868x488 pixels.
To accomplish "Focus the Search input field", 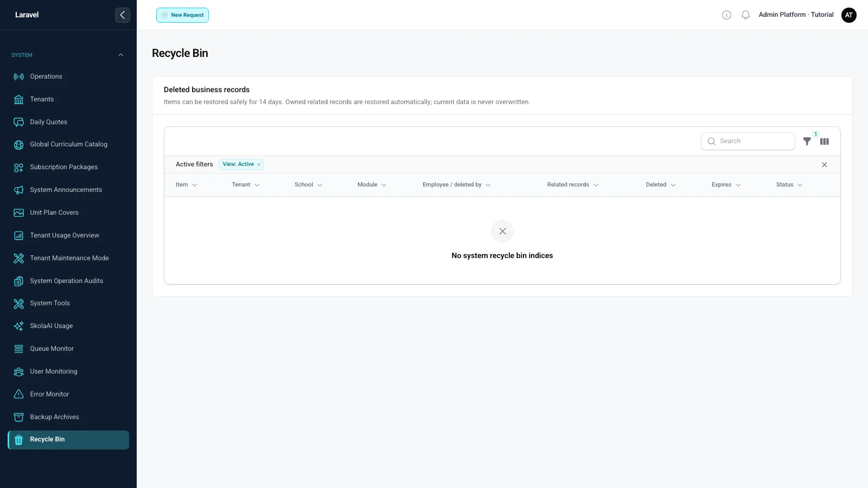I will 748,142.
